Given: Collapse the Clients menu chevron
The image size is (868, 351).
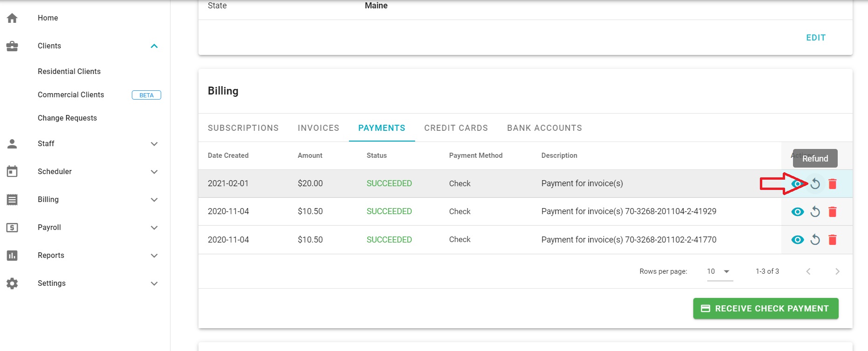Looking at the screenshot, I should click(x=154, y=46).
